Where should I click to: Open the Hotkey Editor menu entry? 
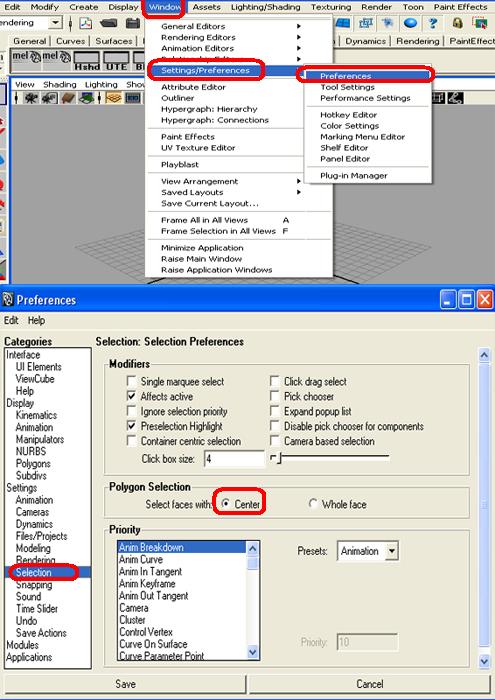click(348, 115)
